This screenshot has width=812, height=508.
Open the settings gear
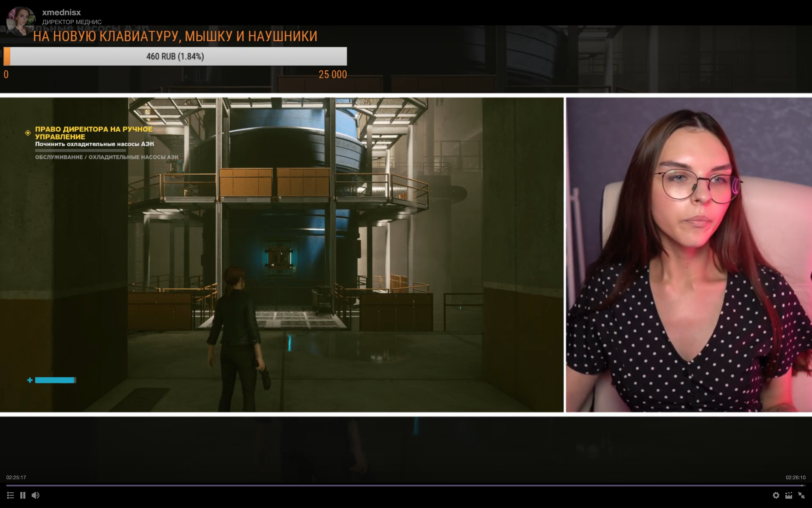point(776,495)
